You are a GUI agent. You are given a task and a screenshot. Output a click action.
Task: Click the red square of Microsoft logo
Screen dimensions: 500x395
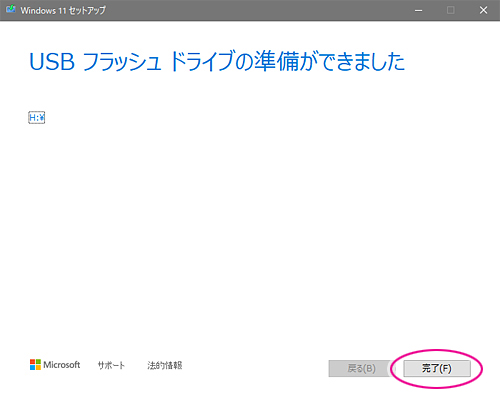[32, 362]
